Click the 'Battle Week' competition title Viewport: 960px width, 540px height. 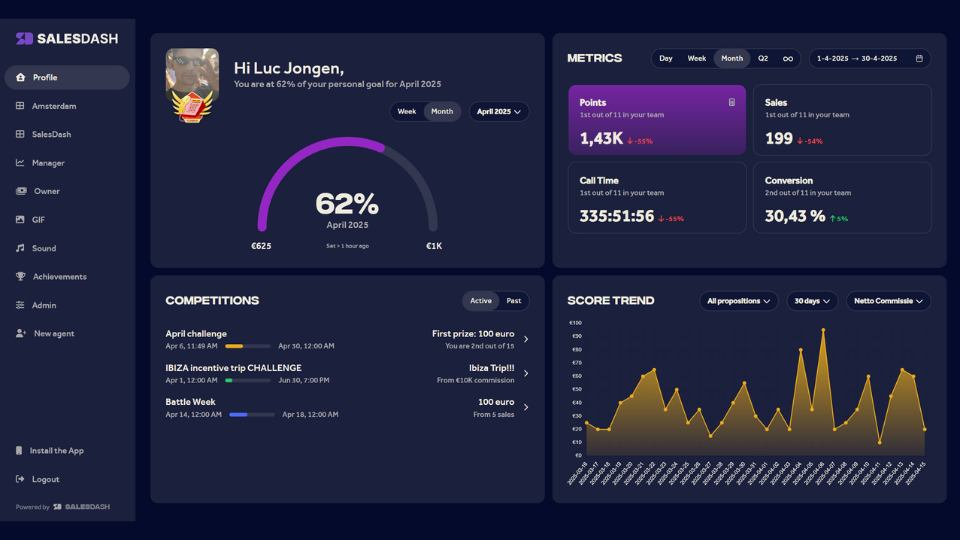click(x=190, y=402)
